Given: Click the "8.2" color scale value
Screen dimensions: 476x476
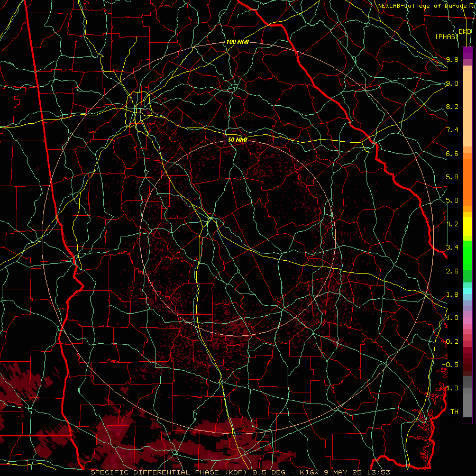Looking at the screenshot, I should 452,106.
